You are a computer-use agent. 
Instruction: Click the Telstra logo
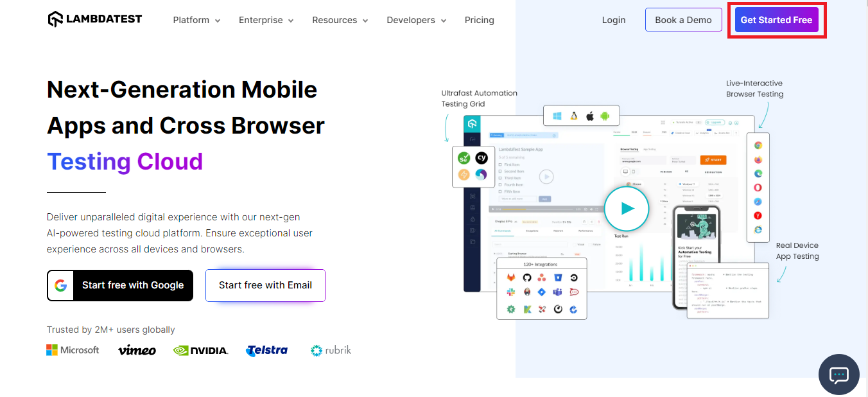click(x=267, y=350)
